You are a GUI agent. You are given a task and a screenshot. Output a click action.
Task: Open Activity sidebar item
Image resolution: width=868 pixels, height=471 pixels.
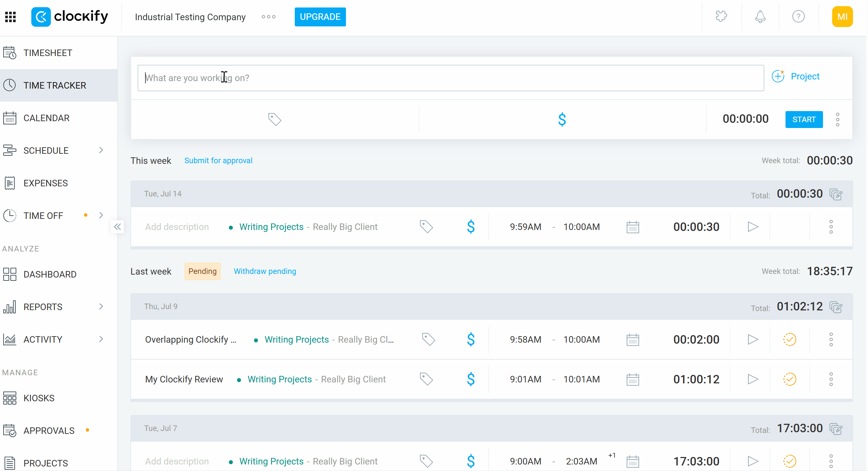click(43, 340)
